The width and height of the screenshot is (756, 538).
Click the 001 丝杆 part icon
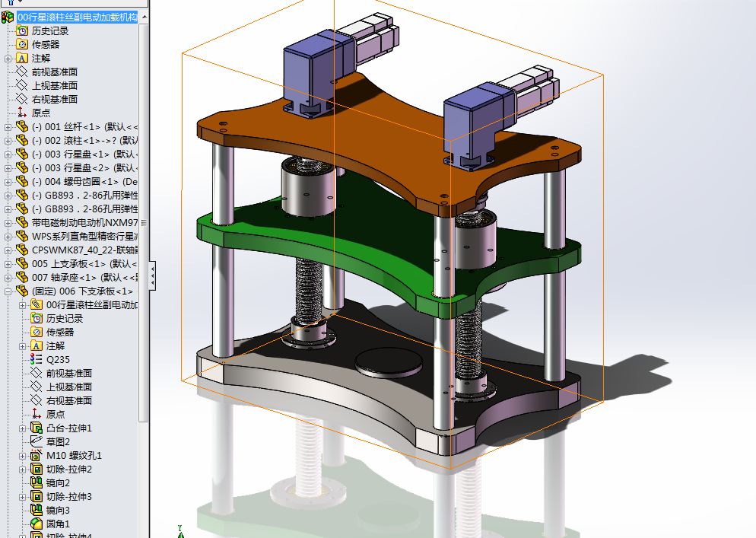coord(22,127)
